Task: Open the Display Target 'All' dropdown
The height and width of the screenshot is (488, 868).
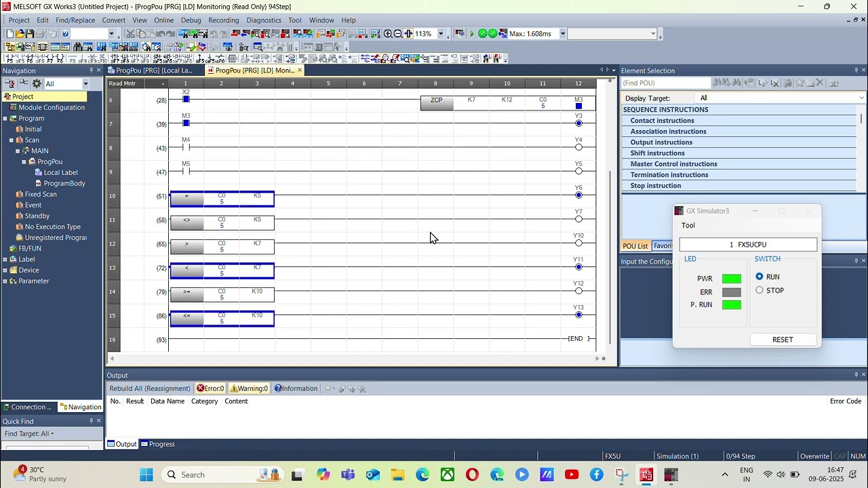Action: coord(862,98)
